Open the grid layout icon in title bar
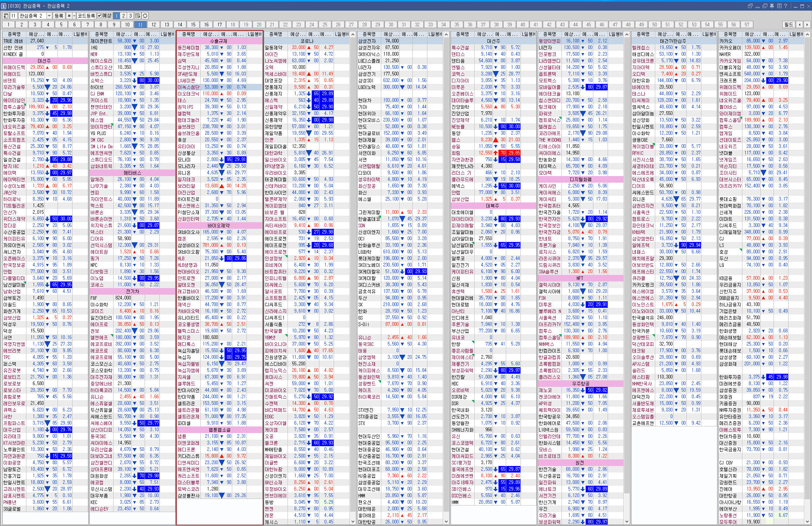Screen dimensions: 812x526 (779, 6)
